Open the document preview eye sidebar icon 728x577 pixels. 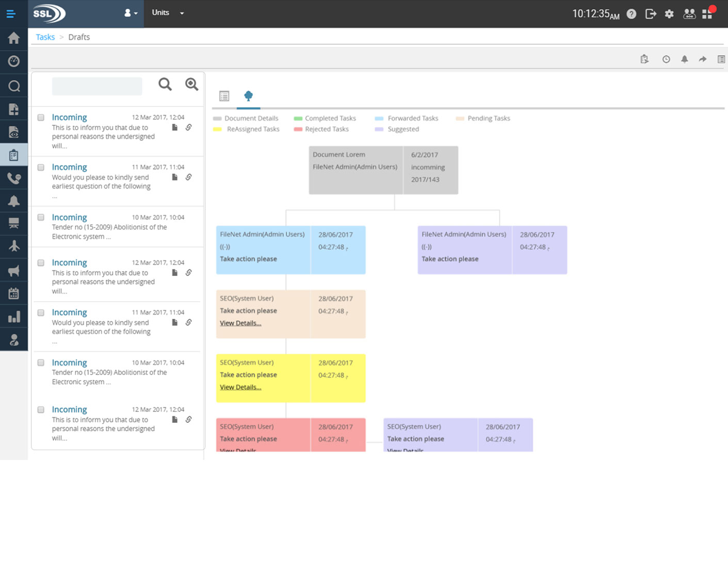(14, 132)
